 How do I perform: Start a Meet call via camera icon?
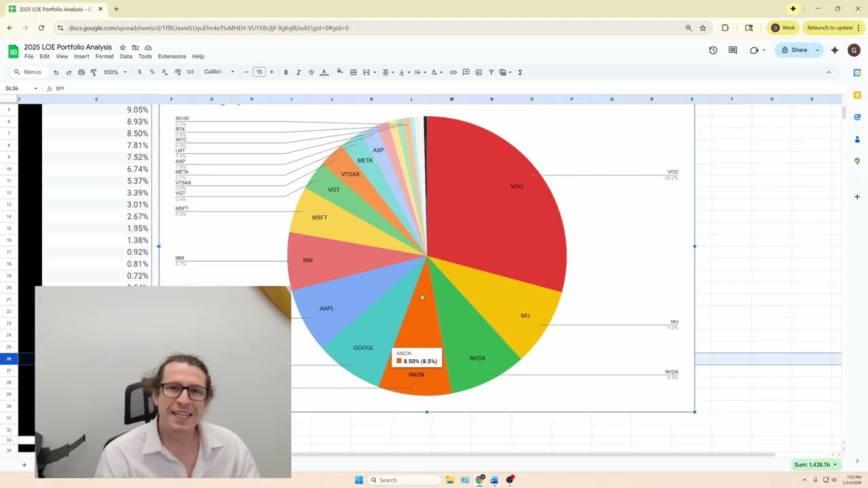coord(755,50)
